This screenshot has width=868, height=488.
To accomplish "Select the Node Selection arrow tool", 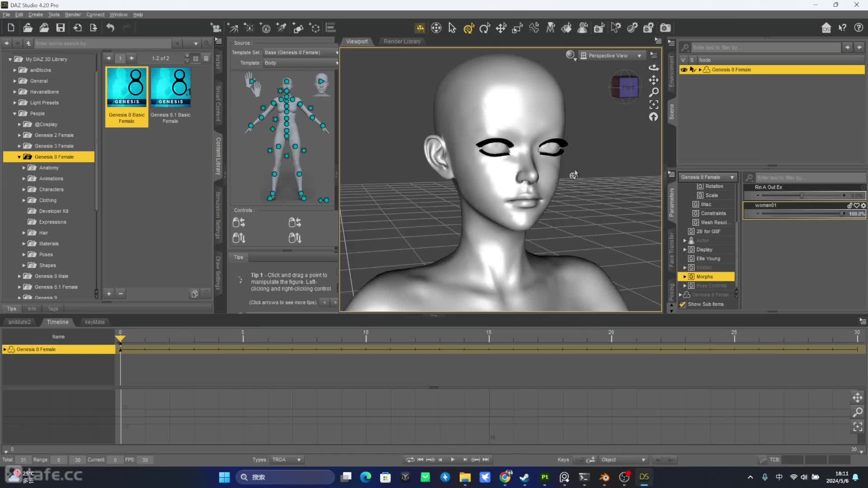I will pos(452,28).
